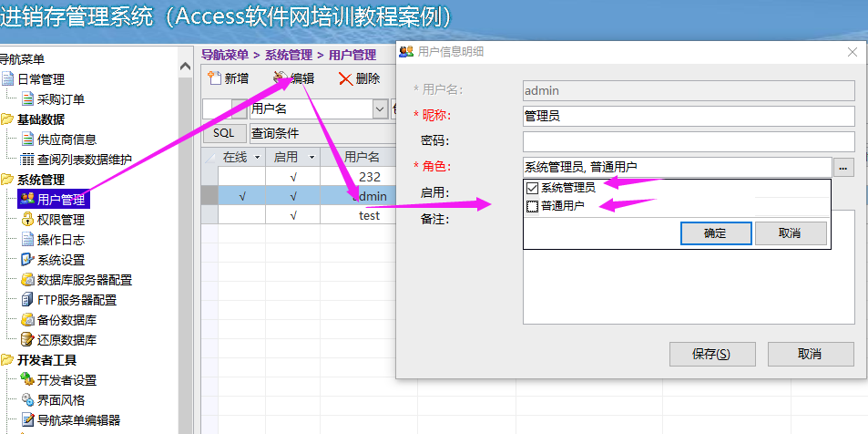Click the 还原数据库 icon
This screenshot has height=434, width=868.
click(27, 340)
